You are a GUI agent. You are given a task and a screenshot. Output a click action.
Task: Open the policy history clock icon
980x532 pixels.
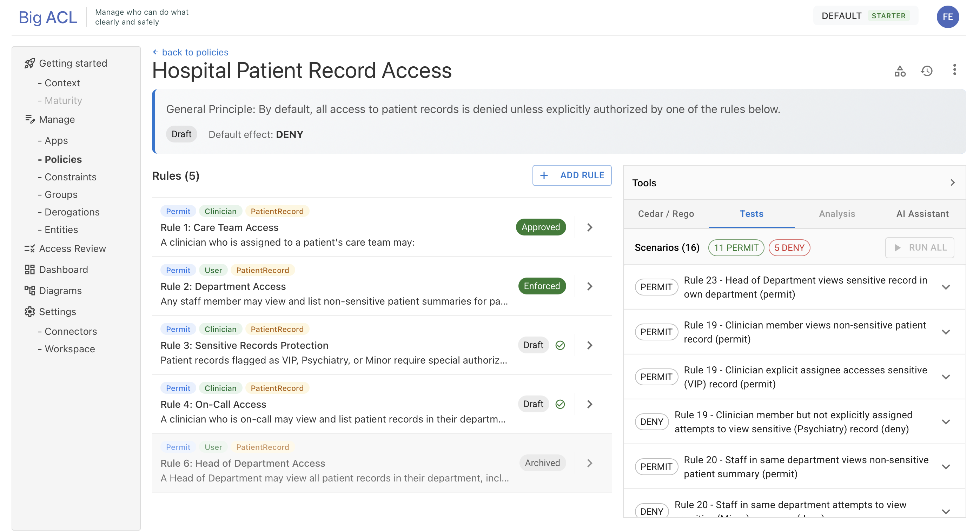coord(926,71)
